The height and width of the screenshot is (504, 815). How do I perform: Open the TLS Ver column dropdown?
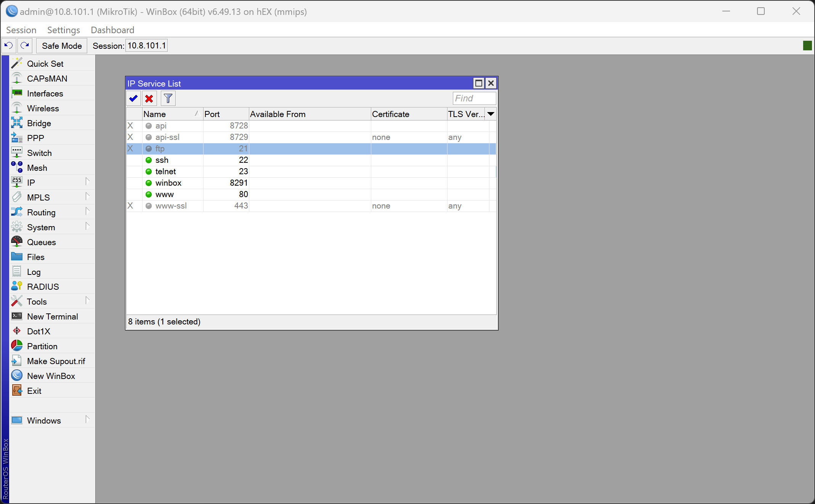[x=491, y=114]
